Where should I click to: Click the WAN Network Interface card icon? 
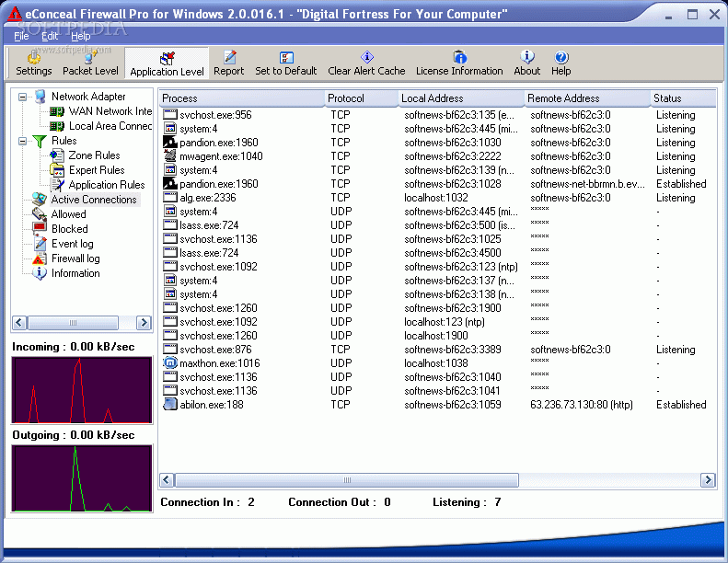point(57,111)
